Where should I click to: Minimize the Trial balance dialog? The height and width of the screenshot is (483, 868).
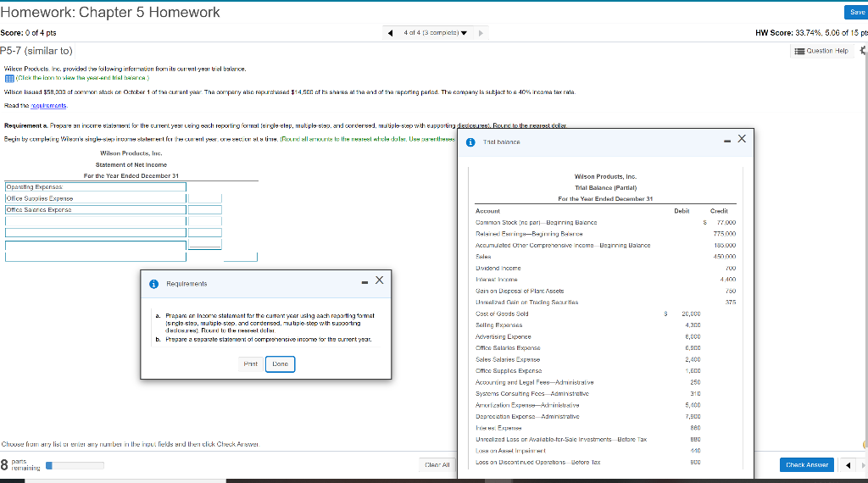[727, 141]
